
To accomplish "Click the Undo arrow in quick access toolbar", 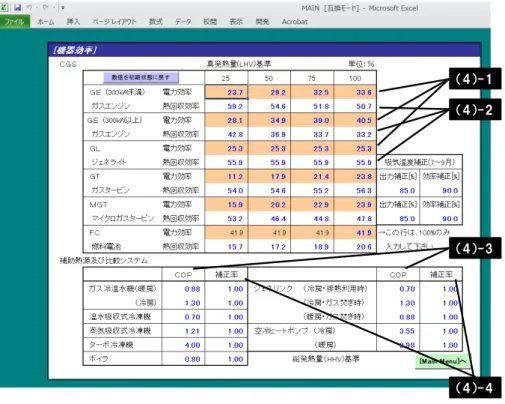I will 29,7.
